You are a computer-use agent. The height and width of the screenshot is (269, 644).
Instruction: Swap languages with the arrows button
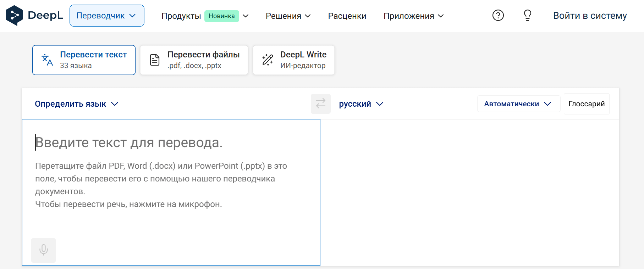321,104
